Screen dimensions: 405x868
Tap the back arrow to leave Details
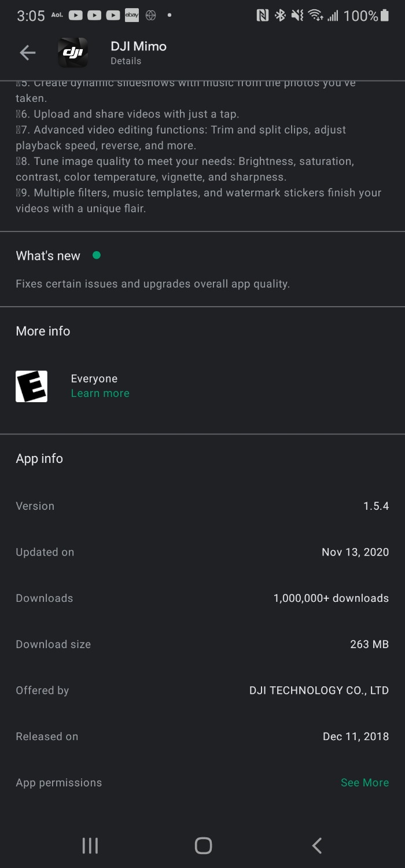point(27,52)
